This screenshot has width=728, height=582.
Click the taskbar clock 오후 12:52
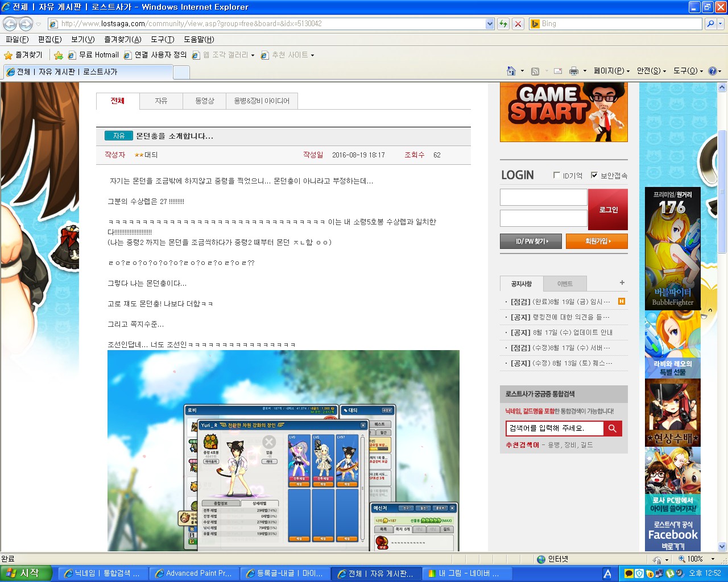tap(705, 573)
